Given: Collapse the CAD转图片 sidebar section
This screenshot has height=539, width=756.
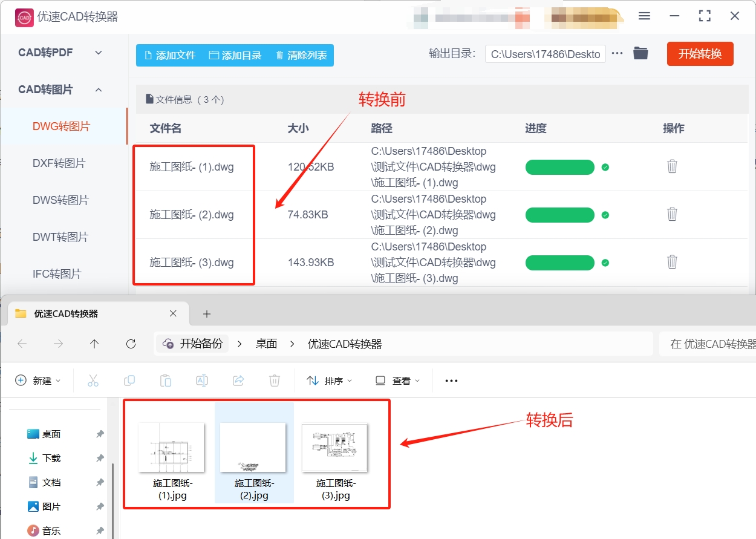Looking at the screenshot, I should tap(99, 90).
